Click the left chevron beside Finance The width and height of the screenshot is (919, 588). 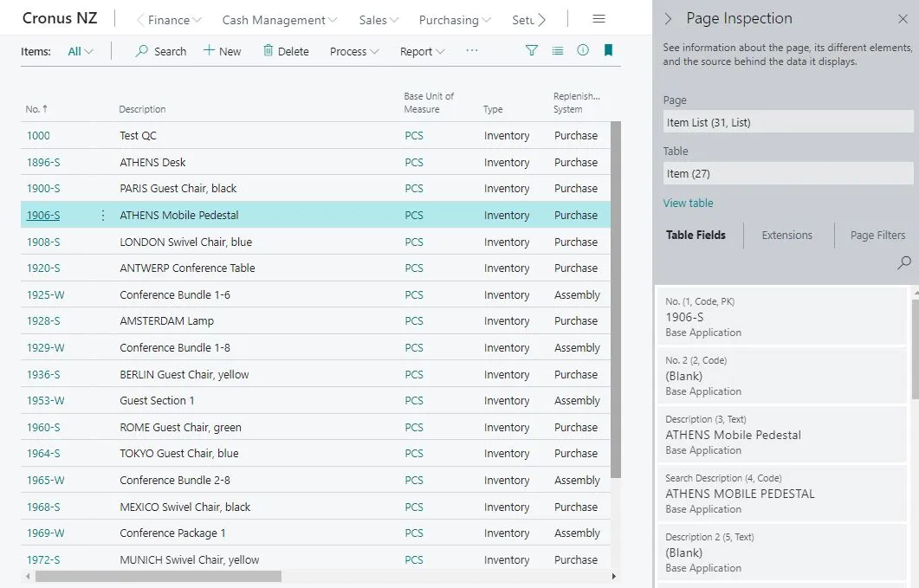point(140,20)
